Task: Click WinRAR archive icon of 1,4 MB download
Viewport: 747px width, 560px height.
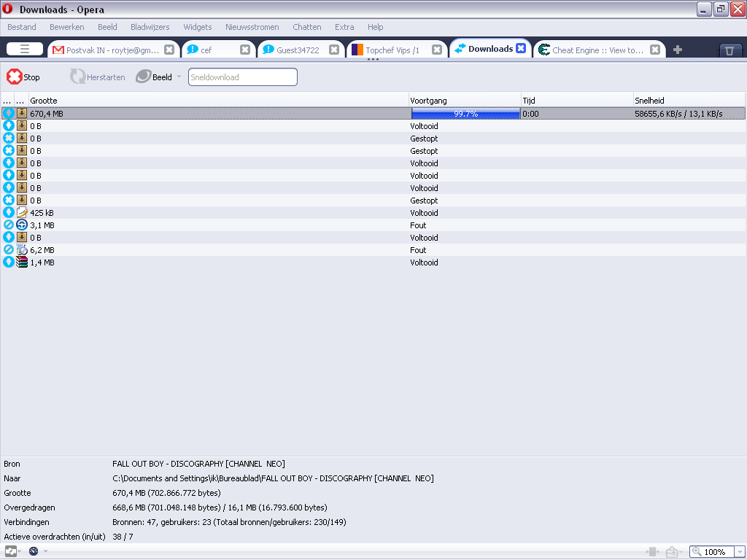Action: pos(21,262)
